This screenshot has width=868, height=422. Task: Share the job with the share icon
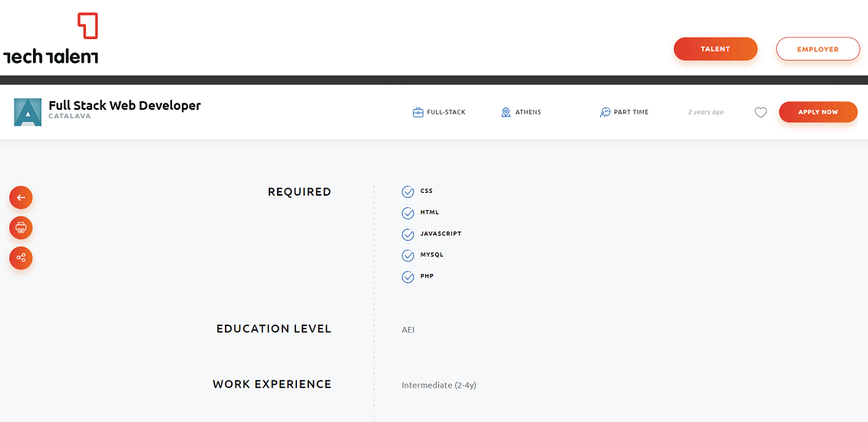pos(21,258)
